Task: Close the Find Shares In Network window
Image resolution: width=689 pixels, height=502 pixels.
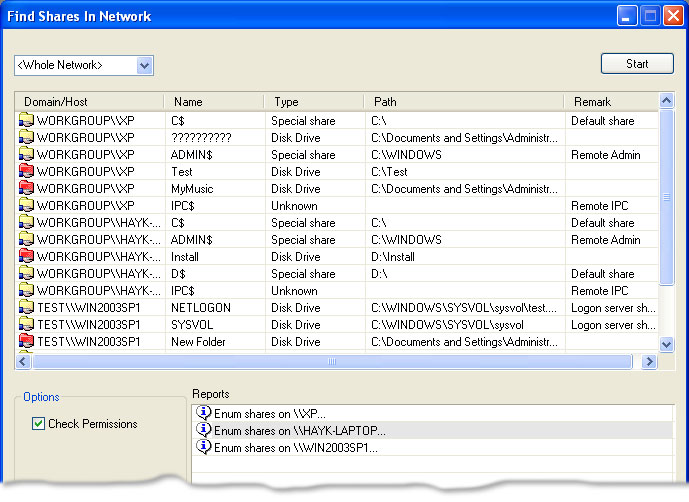Action: (673, 16)
